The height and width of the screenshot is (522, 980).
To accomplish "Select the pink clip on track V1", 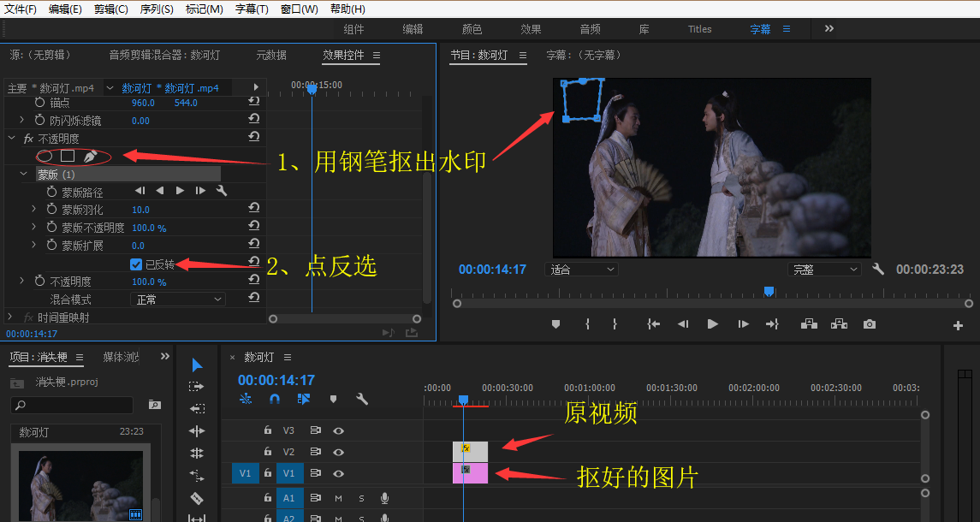I will click(470, 473).
